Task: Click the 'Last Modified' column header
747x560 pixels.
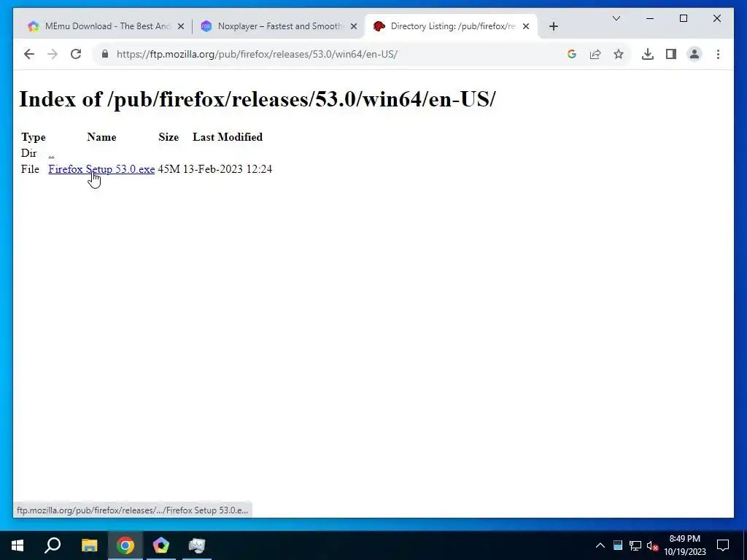Action: (x=228, y=137)
